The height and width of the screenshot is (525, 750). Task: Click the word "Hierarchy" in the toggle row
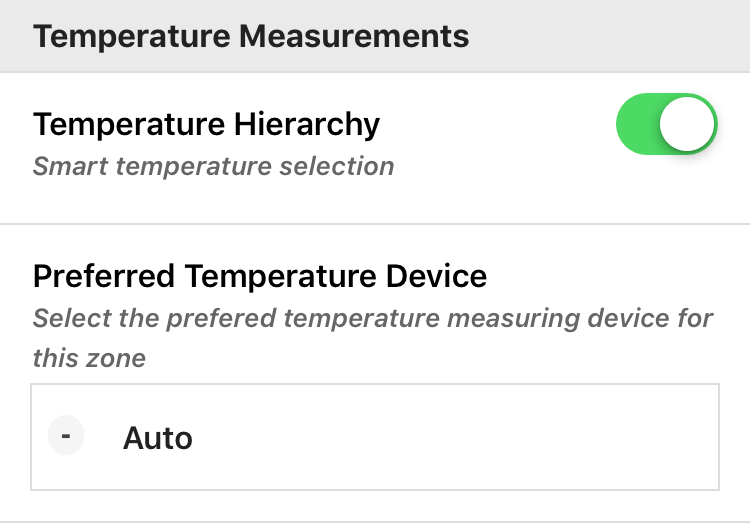click(x=307, y=125)
